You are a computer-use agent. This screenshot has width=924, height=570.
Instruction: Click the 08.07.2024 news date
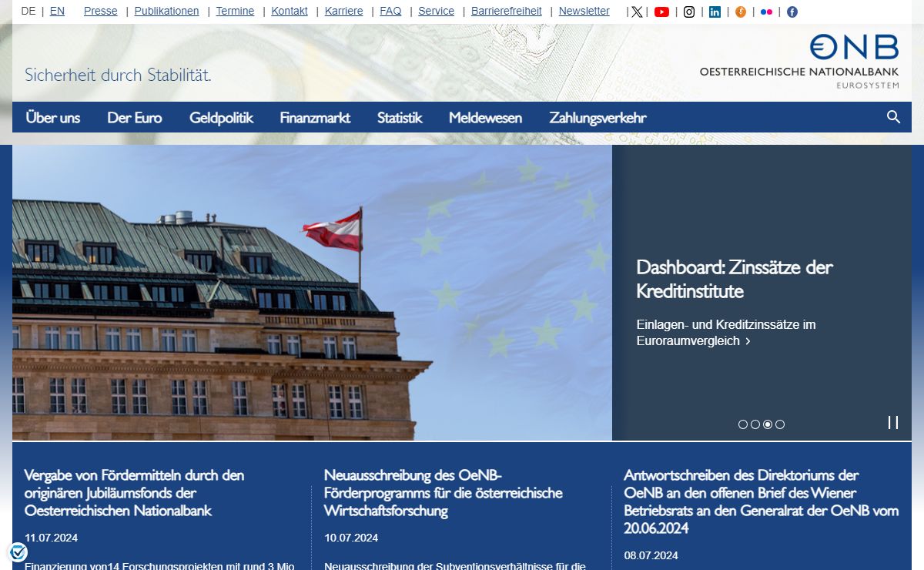(651, 555)
